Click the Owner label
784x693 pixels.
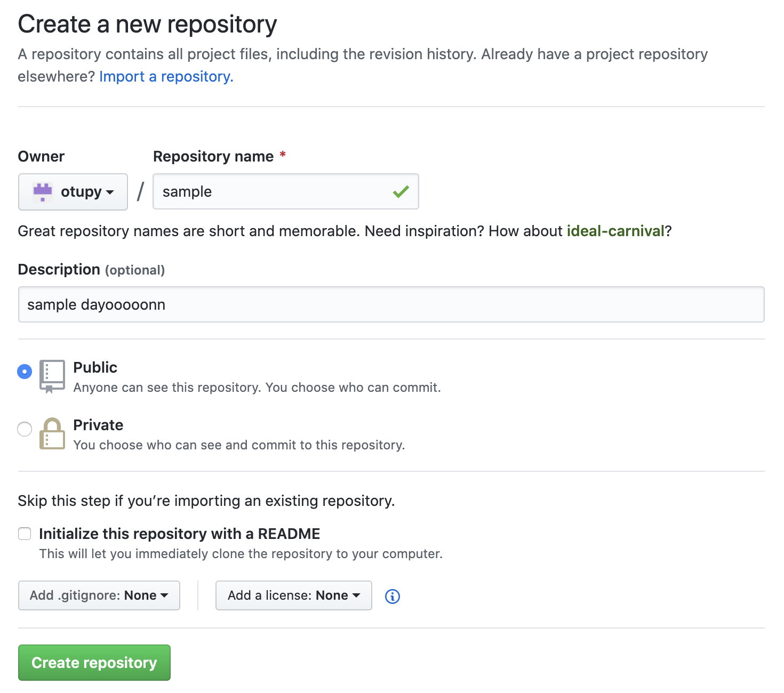coord(41,156)
